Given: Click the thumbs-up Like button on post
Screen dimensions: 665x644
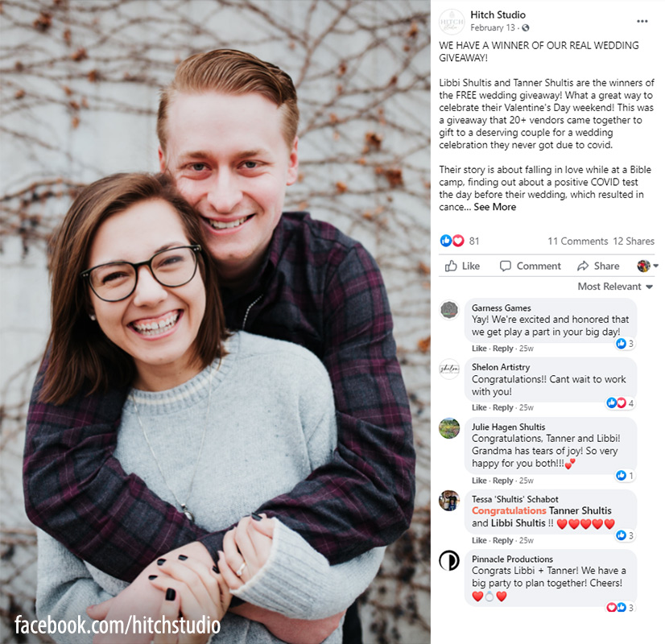Looking at the screenshot, I should 462,266.
